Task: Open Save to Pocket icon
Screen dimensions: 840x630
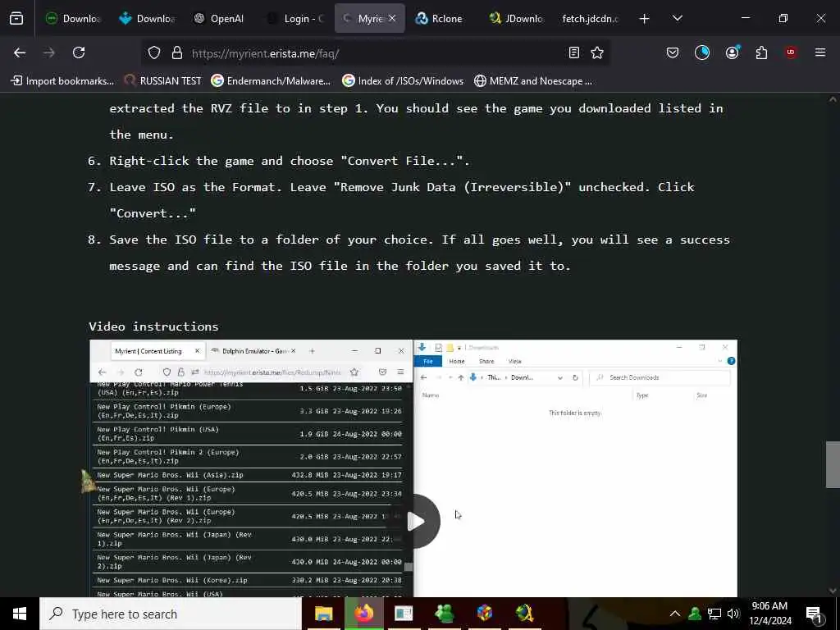Action: [x=673, y=52]
